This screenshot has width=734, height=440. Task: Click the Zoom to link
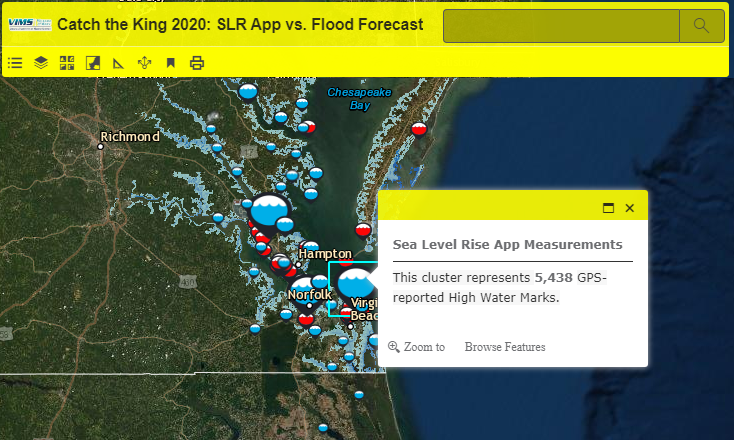click(417, 347)
